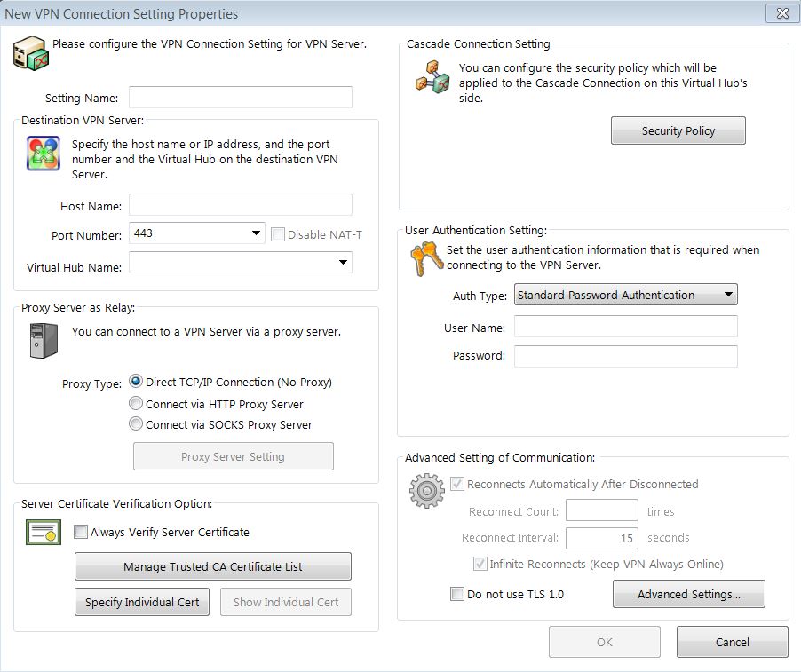Click the Security Policy button

[677, 130]
